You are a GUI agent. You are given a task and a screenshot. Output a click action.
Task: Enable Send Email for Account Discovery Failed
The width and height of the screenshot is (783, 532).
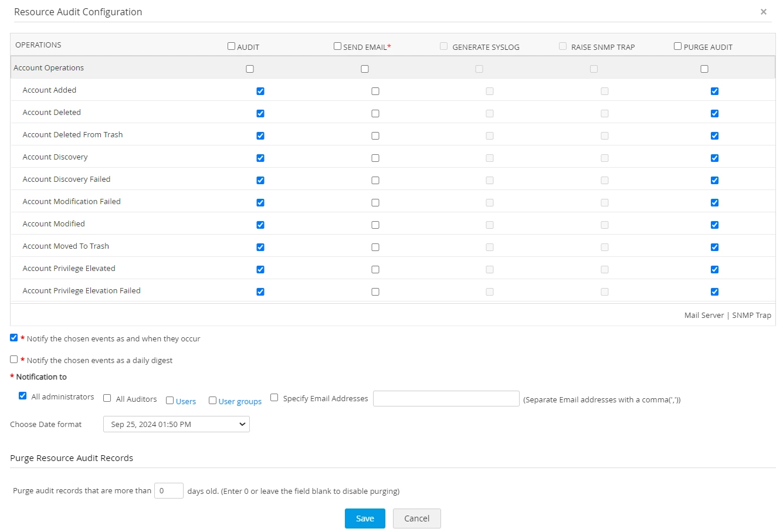375,180
